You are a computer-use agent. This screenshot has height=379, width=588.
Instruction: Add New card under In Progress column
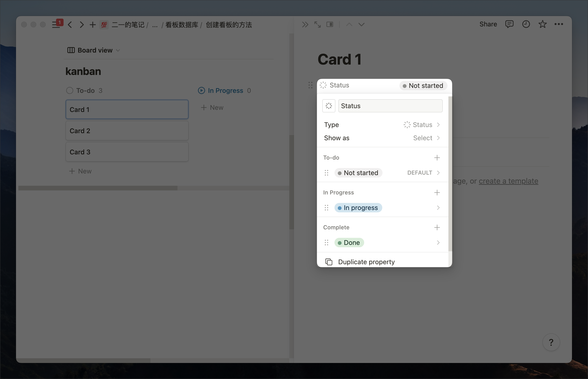(212, 107)
